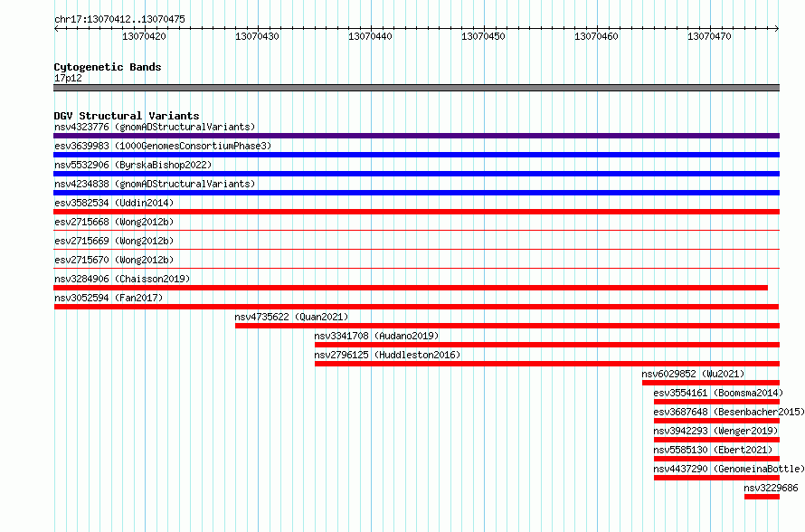Select the blue bar under nsv5532906
805x532 pixels.
tap(416, 174)
